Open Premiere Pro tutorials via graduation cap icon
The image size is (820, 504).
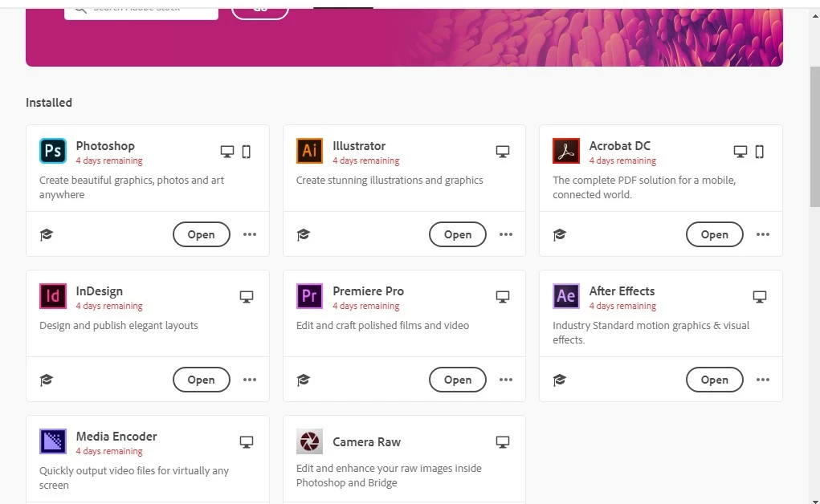click(304, 380)
